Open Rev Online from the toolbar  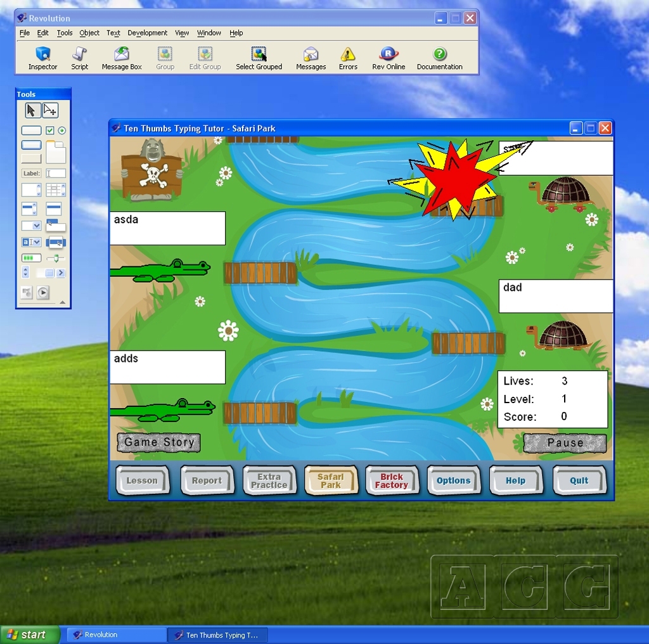(x=389, y=58)
